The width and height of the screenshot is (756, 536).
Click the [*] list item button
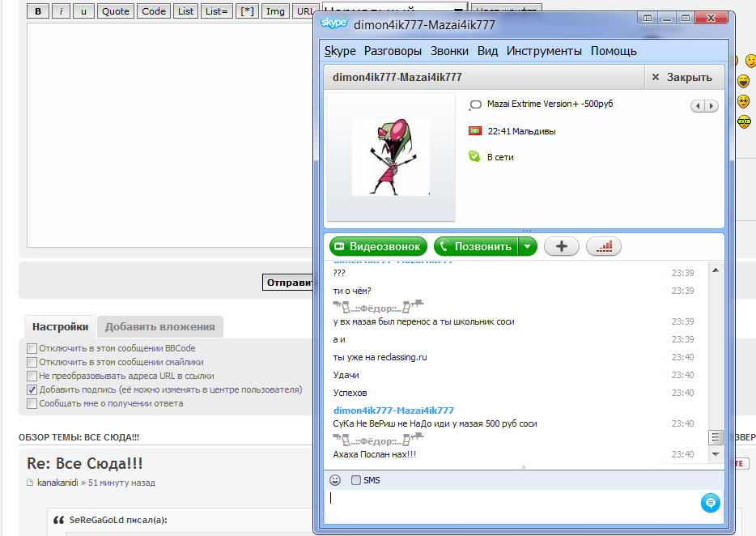pos(247,11)
